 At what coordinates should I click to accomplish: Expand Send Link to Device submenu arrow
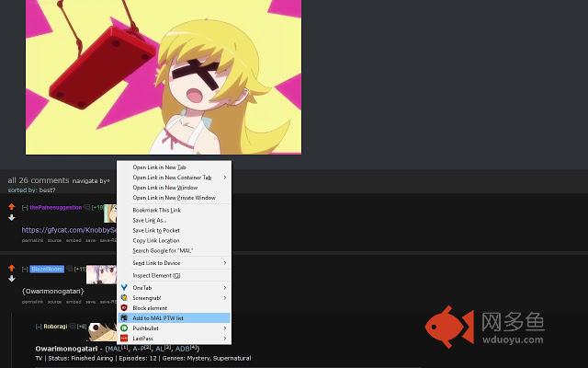point(225,263)
